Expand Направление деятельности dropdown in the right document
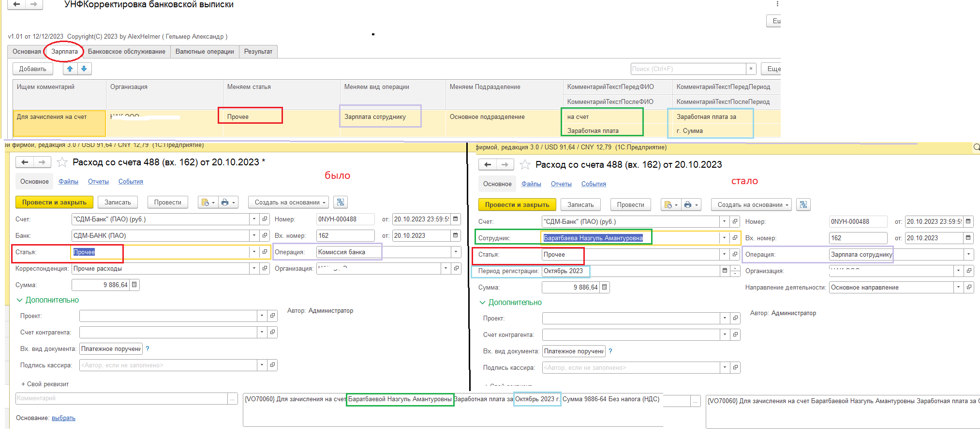This screenshot has height=436, width=980. coord(958,287)
